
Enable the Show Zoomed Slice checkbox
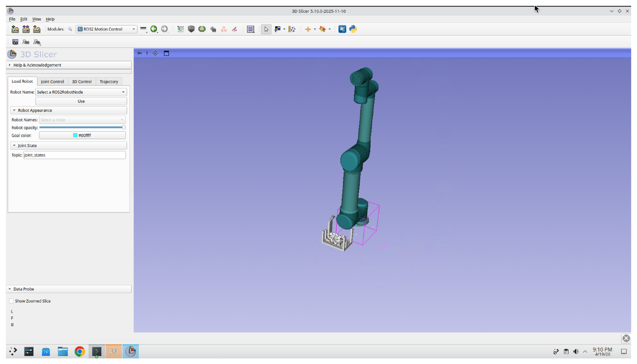pos(11,301)
